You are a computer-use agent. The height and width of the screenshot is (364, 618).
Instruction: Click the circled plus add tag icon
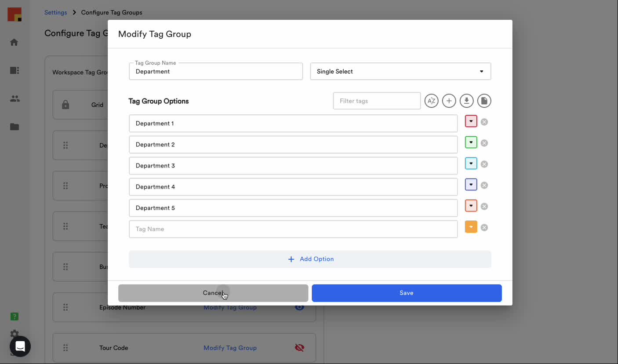point(449,101)
